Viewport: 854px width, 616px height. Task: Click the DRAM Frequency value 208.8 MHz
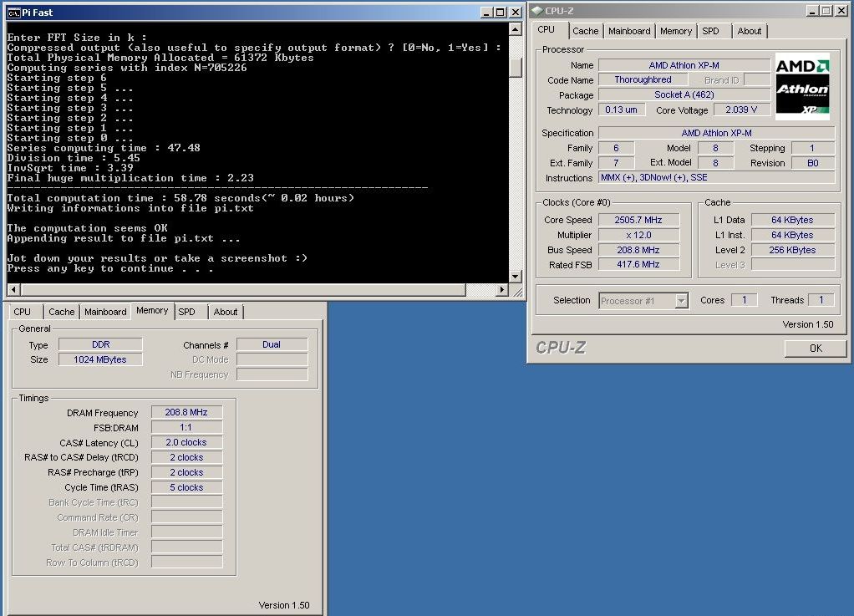(186, 412)
